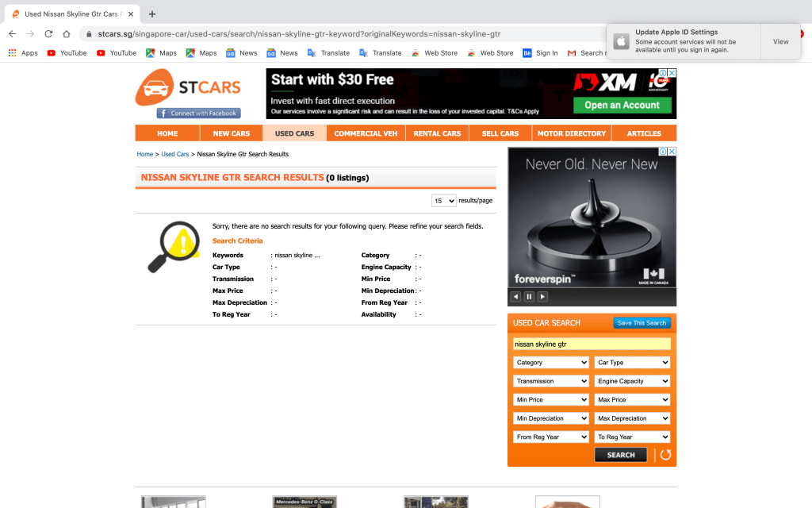Click the STCars logo icon

click(x=155, y=86)
